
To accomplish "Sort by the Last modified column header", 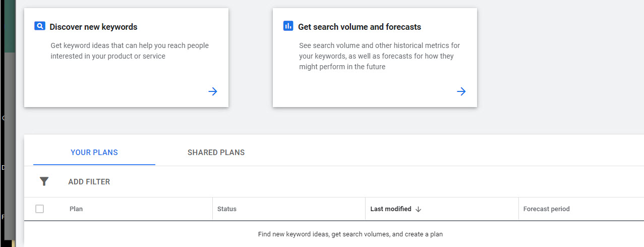I will [x=390, y=209].
